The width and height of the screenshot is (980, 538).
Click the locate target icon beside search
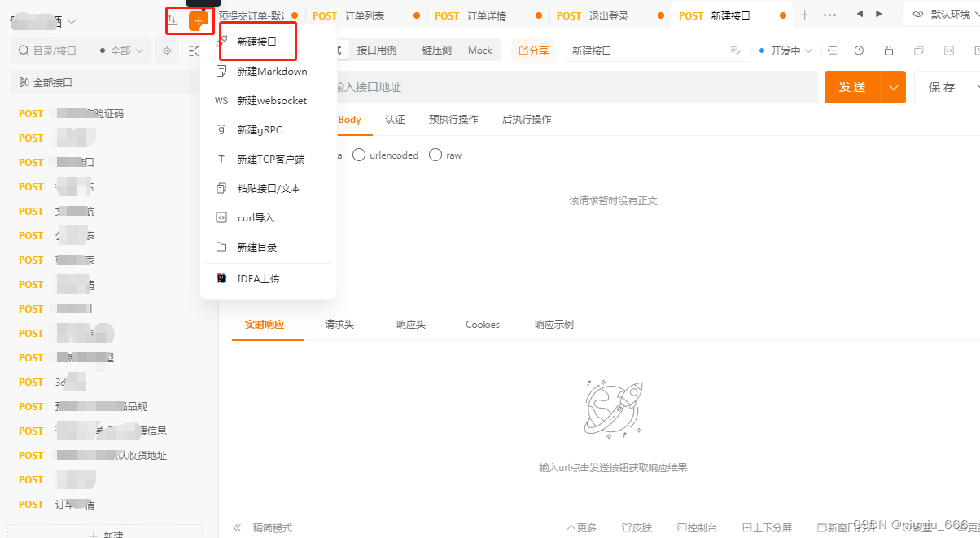click(x=167, y=50)
